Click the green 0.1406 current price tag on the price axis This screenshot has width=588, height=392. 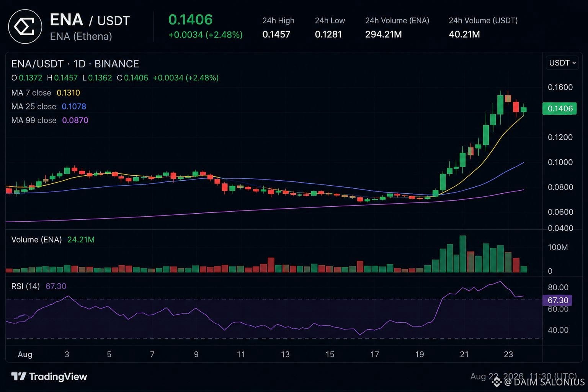tap(560, 109)
